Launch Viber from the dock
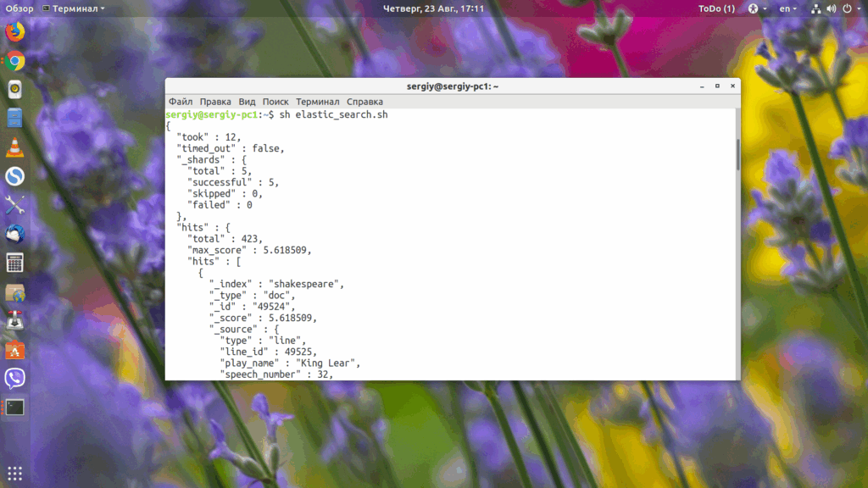This screenshot has width=868, height=488. [15, 379]
